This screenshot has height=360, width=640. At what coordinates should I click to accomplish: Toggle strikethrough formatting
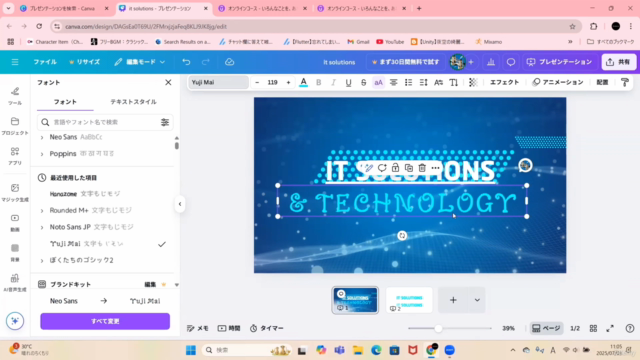pos(363,82)
